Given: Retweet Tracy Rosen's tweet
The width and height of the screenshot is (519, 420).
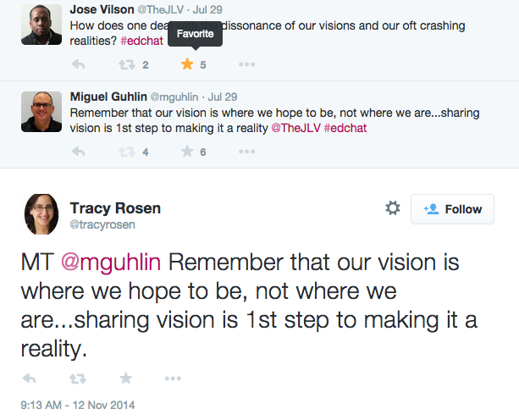Looking at the screenshot, I should [x=77, y=378].
